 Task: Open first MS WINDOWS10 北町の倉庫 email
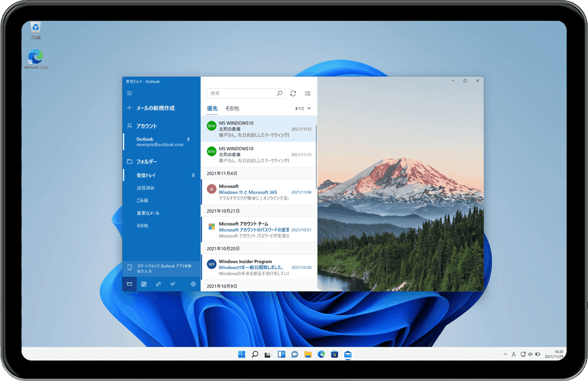259,129
